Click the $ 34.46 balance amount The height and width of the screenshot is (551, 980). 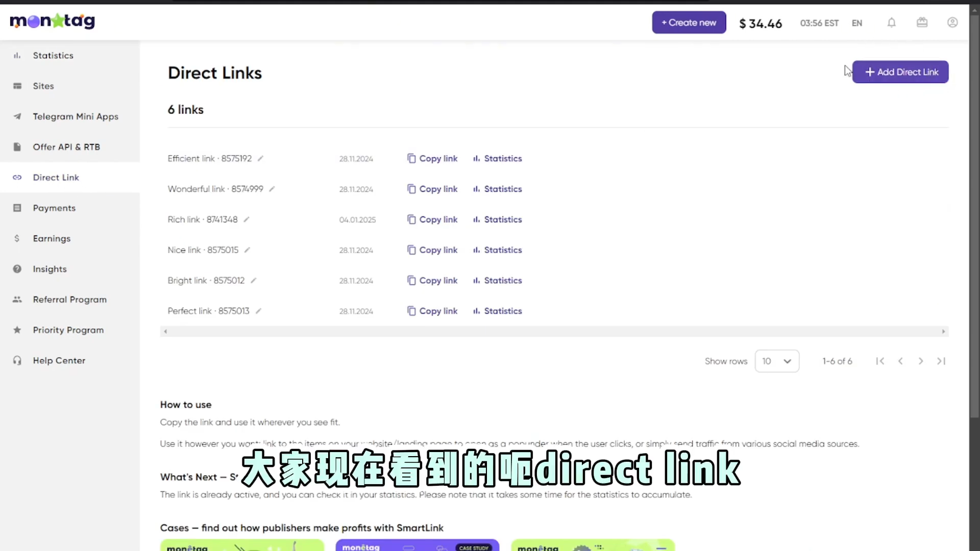pyautogui.click(x=761, y=23)
